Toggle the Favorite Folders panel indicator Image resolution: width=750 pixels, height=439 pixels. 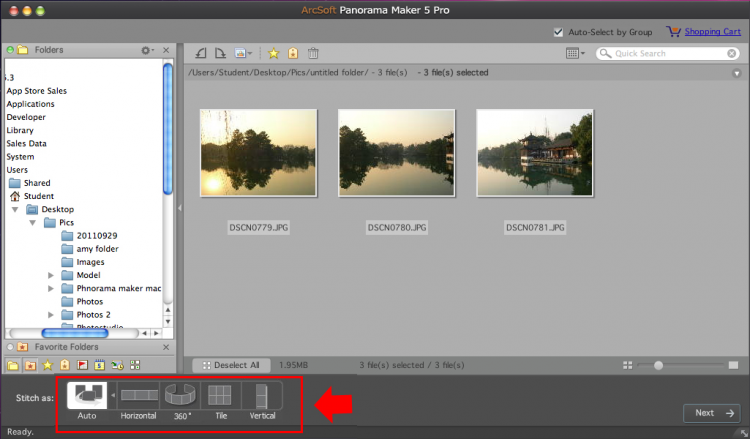tap(10, 347)
